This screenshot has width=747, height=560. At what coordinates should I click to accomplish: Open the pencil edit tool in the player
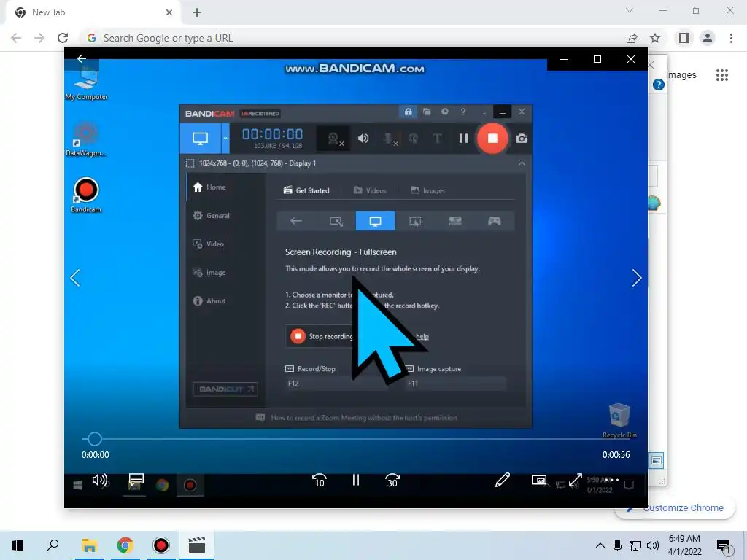click(x=502, y=480)
